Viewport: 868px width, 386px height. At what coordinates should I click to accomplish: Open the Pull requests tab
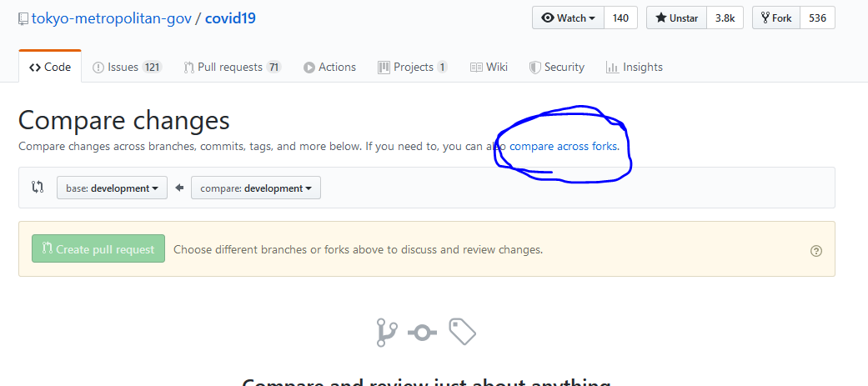click(233, 67)
